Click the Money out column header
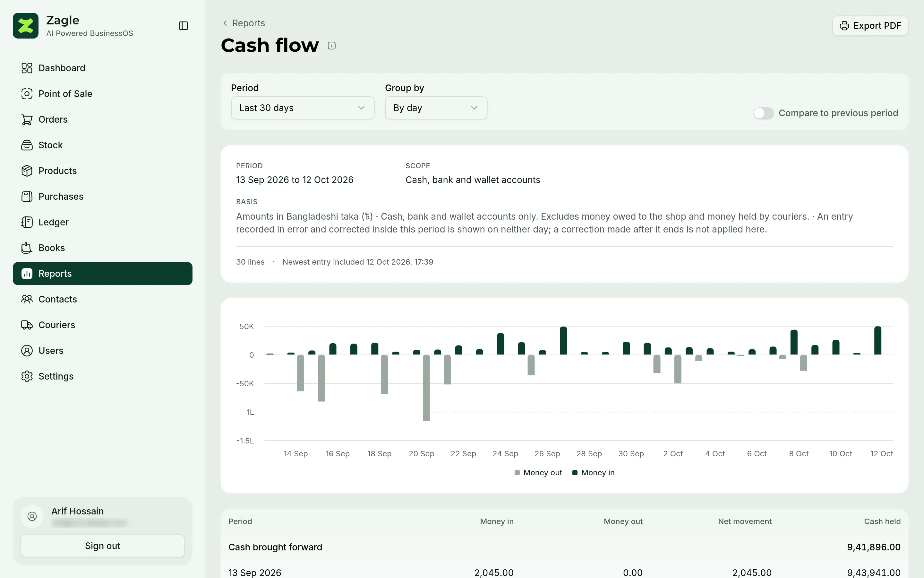This screenshot has height=578, width=924. pyautogui.click(x=623, y=521)
